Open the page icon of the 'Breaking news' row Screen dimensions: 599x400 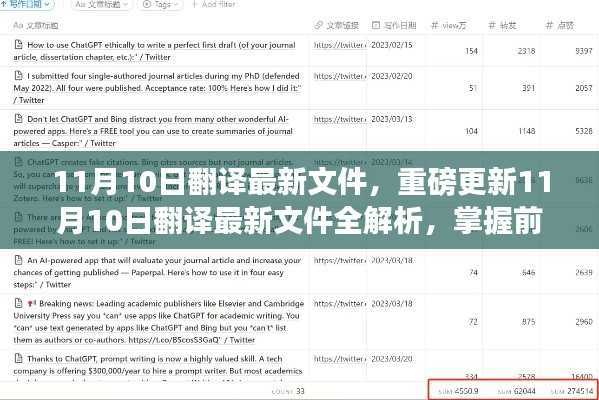(18, 303)
